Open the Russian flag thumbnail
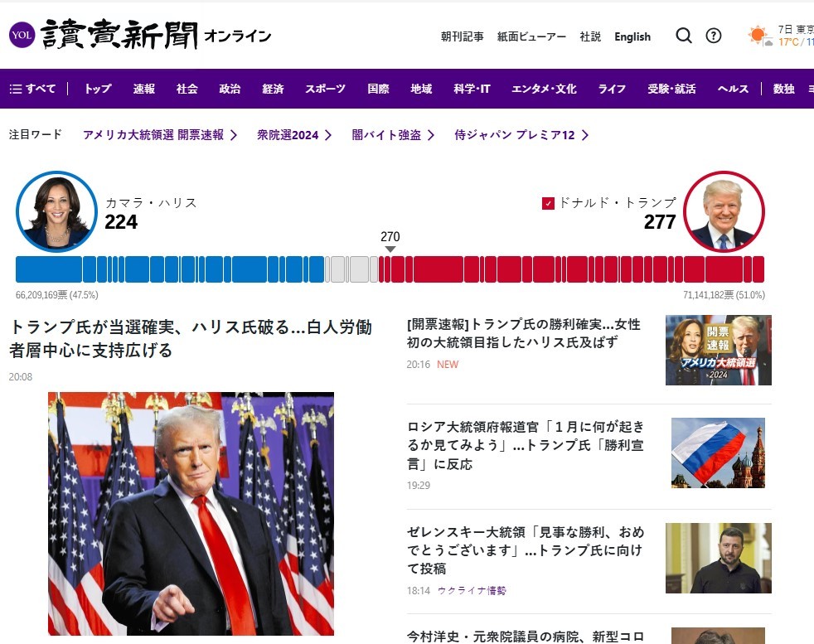 pyautogui.click(x=718, y=453)
